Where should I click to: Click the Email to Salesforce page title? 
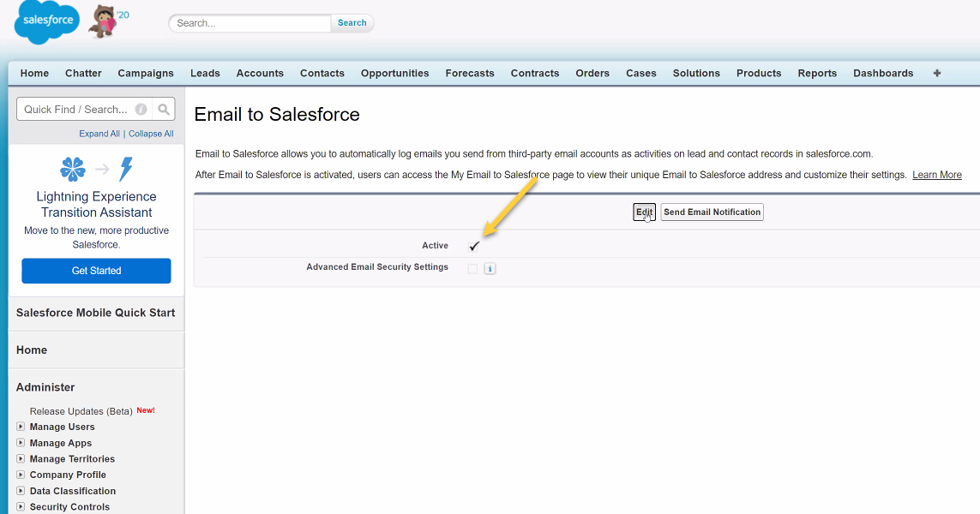pos(277,114)
